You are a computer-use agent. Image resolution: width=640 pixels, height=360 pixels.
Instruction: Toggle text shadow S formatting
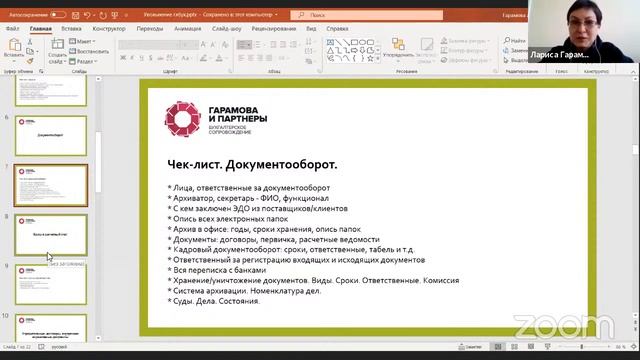[151, 58]
